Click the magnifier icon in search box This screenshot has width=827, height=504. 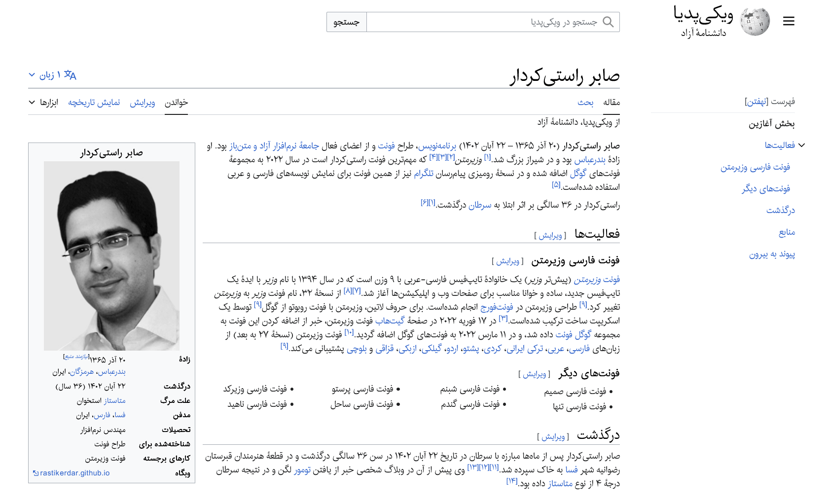[x=609, y=22]
